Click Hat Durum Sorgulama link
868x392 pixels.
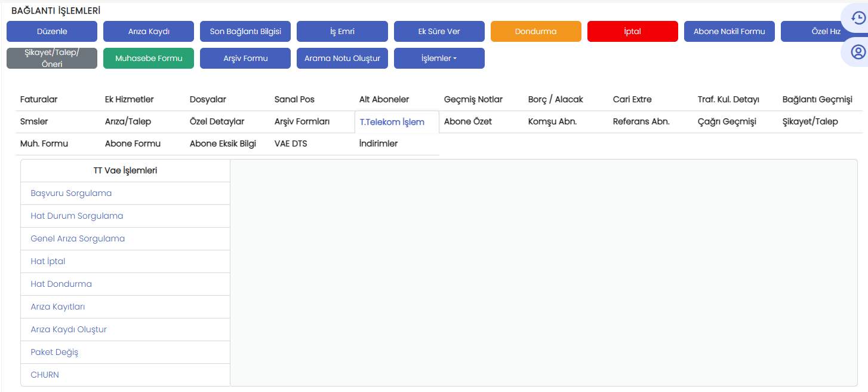point(77,216)
